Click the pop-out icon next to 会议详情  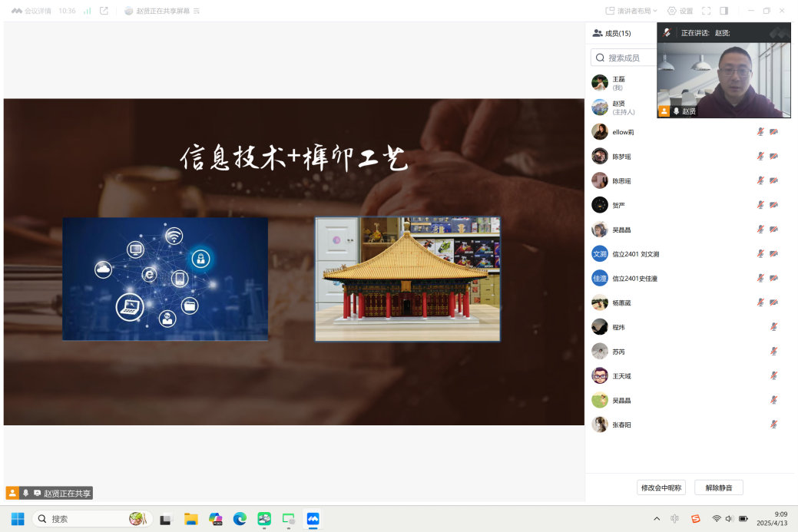104,11
